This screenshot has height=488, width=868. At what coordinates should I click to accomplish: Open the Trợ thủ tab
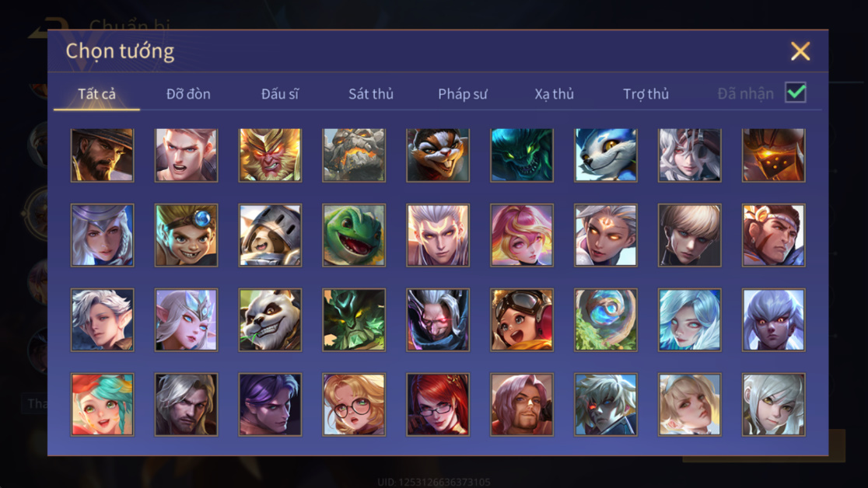[646, 94]
